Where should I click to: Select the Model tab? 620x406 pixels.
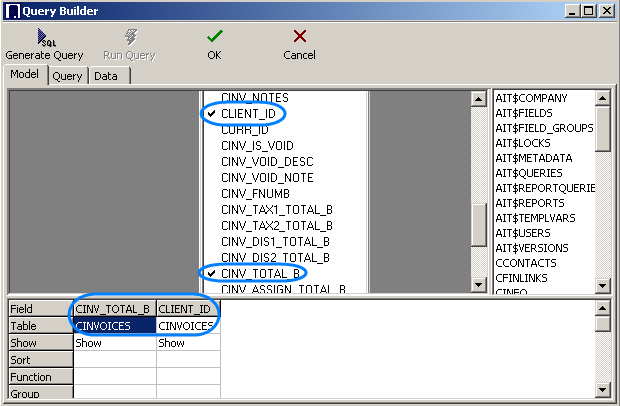click(26, 76)
